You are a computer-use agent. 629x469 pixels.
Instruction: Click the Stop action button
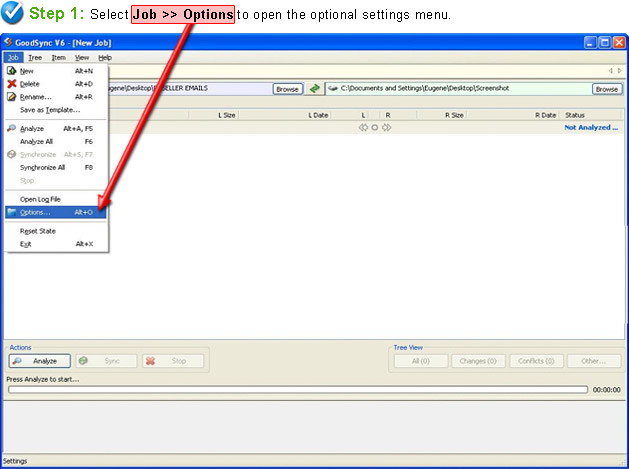tap(173, 361)
